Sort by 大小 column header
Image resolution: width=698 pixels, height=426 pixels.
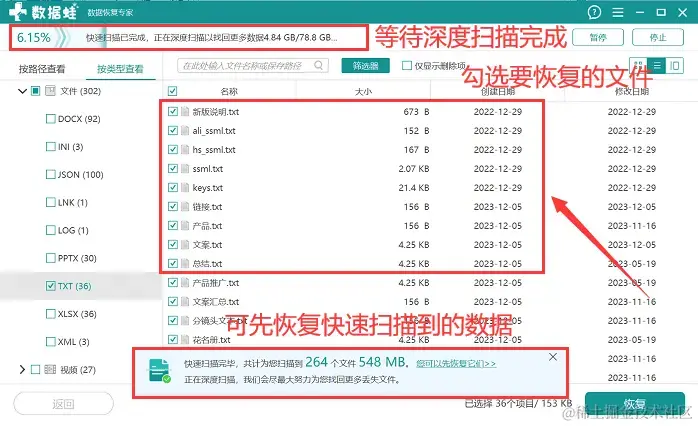[363, 91]
